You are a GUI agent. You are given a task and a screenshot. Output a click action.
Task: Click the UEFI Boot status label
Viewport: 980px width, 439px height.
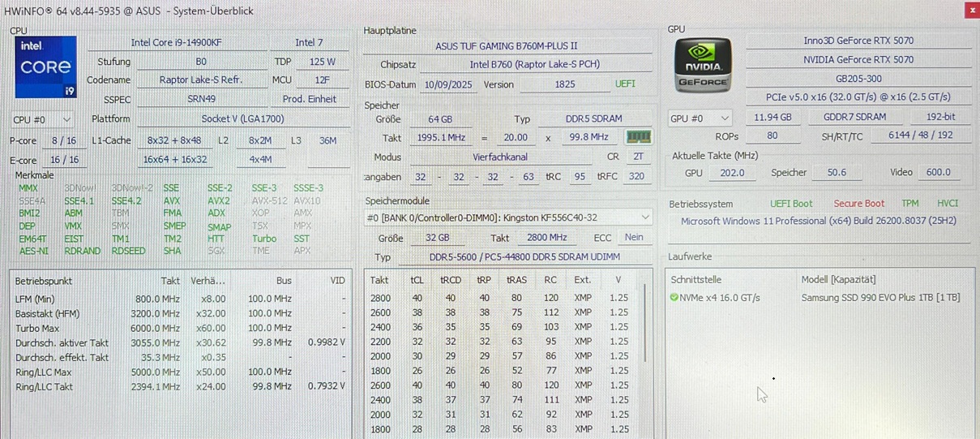(791, 204)
